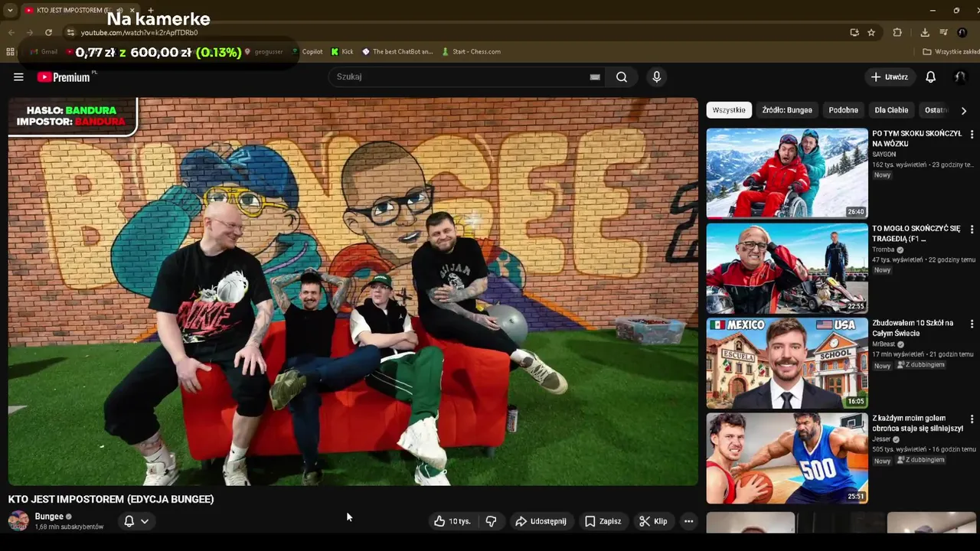
Task: Mute the tab via speaker icon
Action: pos(119,10)
